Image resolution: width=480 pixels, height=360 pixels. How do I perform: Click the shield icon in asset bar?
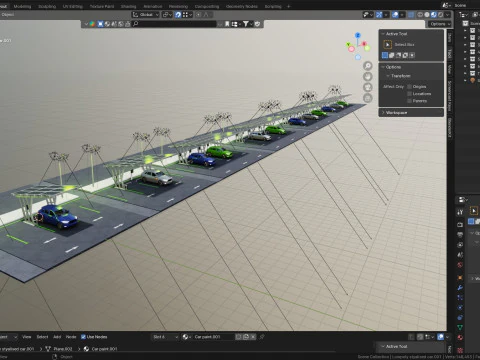[257, 24]
